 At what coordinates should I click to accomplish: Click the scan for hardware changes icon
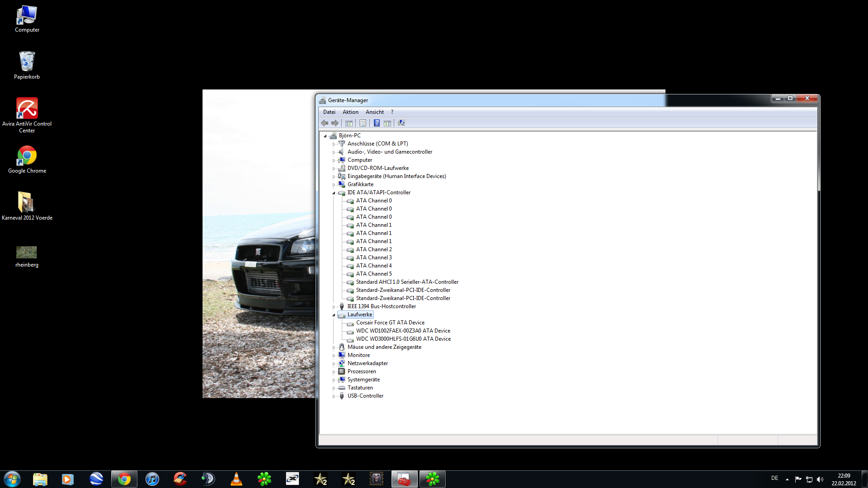pos(401,123)
